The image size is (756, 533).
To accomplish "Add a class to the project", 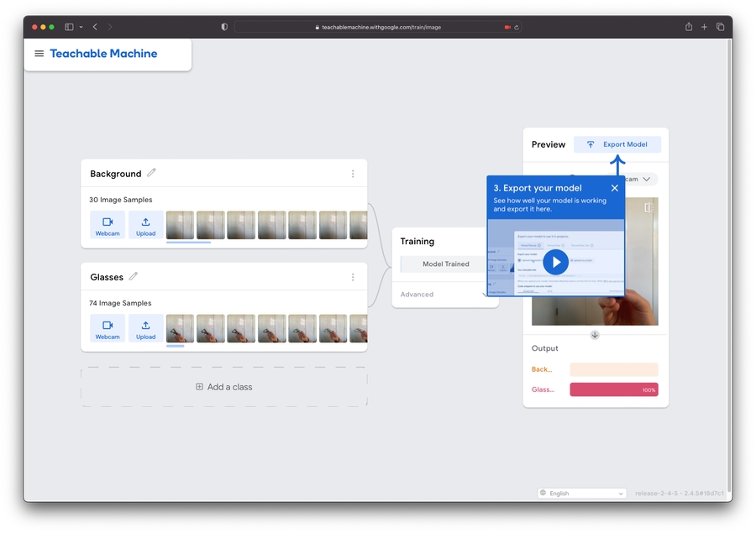I will click(x=224, y=387).
